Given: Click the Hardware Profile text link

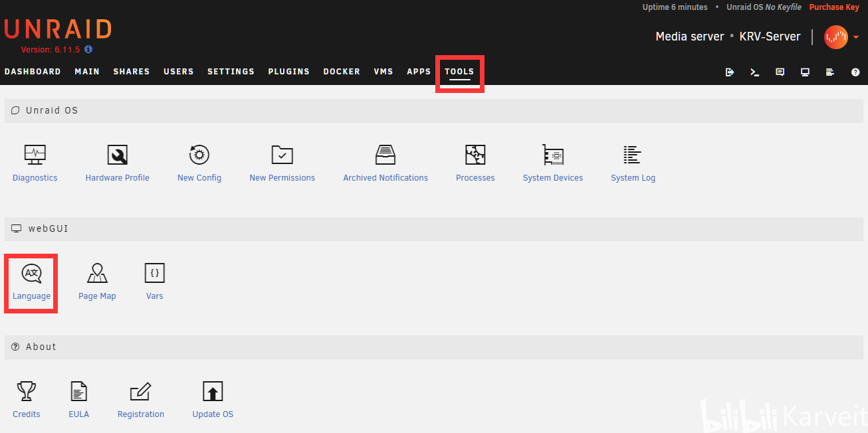Looking at the screenshot, I should pyautogui.click(x=118, y=178).
